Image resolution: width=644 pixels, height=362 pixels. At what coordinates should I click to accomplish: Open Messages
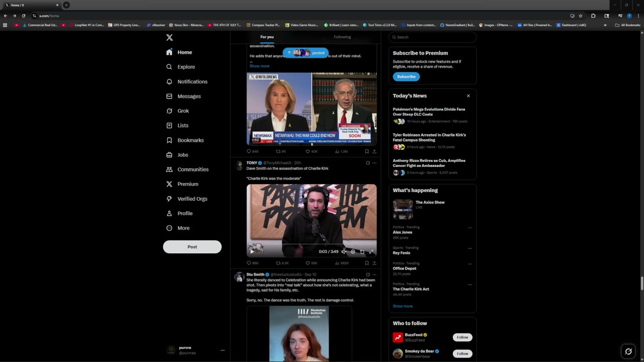pyautogui.click(x=183, y=96)
